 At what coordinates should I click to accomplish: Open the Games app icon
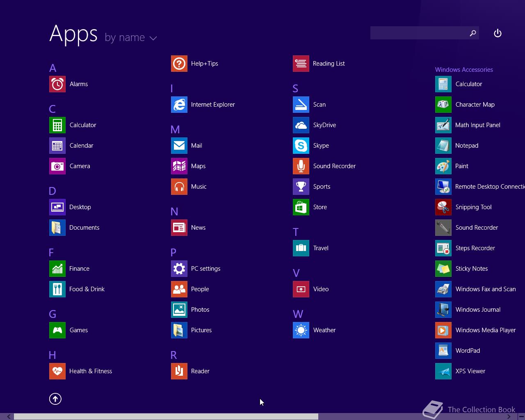(57, 330)
